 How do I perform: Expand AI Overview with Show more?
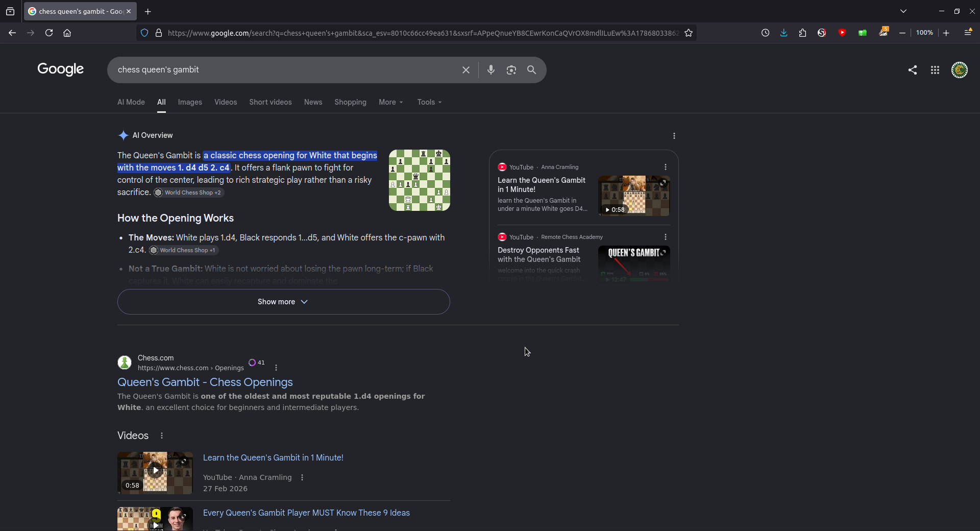283,302
